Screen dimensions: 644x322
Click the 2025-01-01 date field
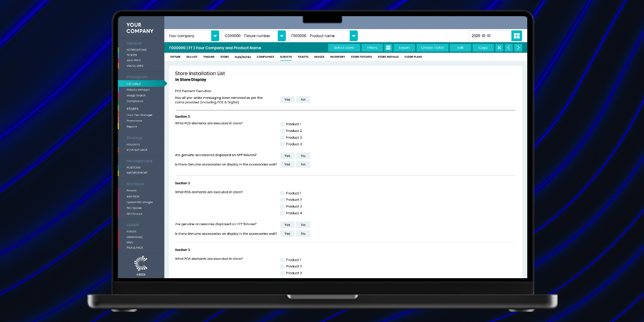click(490, 36)
